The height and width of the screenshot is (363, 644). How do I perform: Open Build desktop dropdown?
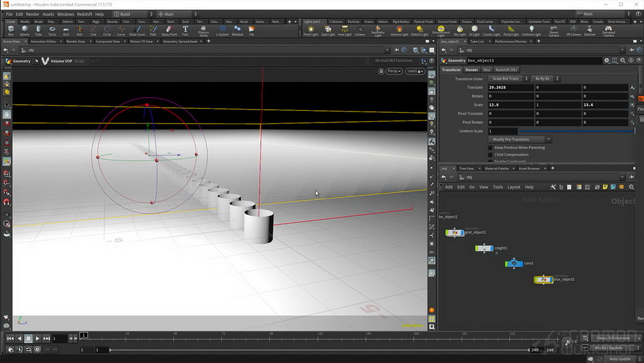[x=133, y=14]
